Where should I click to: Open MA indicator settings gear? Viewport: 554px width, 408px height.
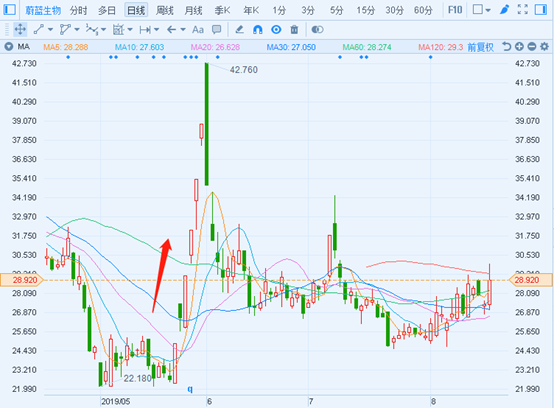(544, 47)
